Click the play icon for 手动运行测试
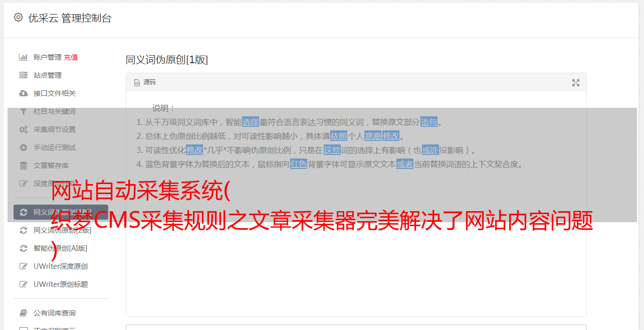This screenshot has height=330, width=644. pos(23,147)
